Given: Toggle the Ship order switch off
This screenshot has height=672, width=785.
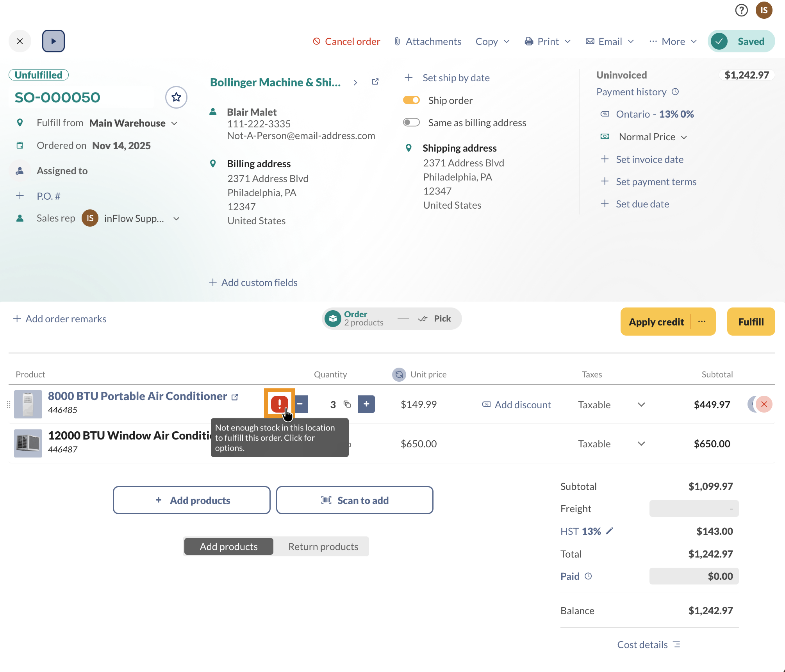Looking at the screenshot, I should click(411, 100).
